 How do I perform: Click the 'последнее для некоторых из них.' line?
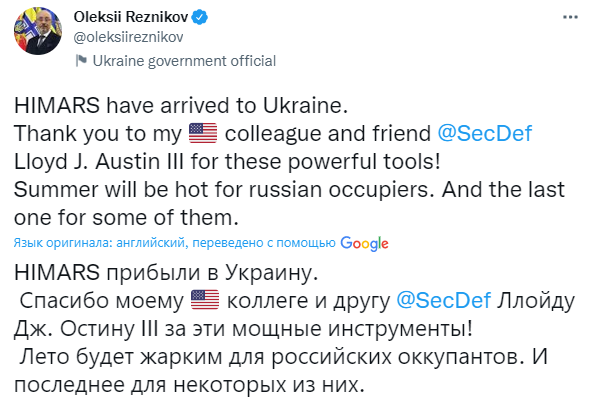[189, 385]
